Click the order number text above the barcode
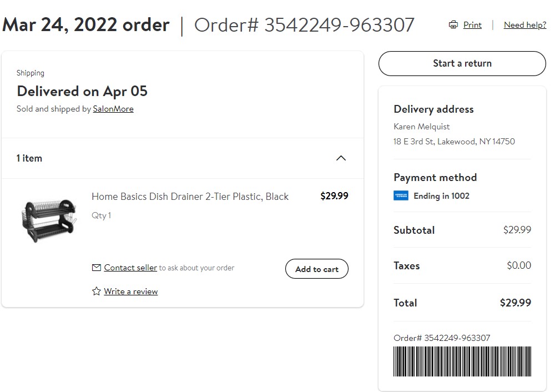Screen dimensions: 560x392 [x=442, y=338]
